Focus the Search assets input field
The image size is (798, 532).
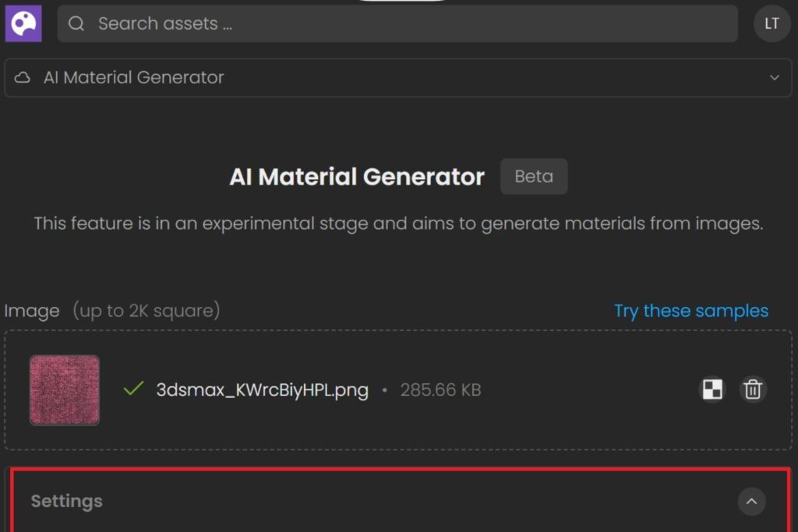(397, 23)
